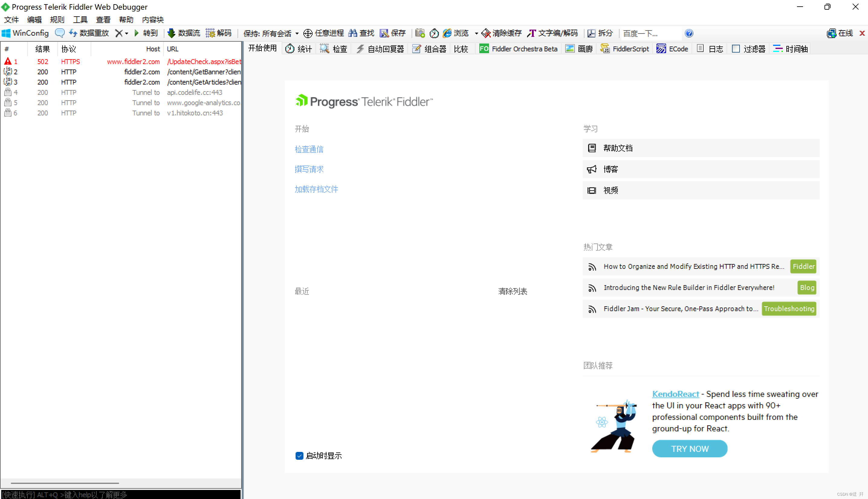This screenshot has width=868, height=499.
Task: Click the 清除缓存 (clear cache) icon
Action: 485,33
